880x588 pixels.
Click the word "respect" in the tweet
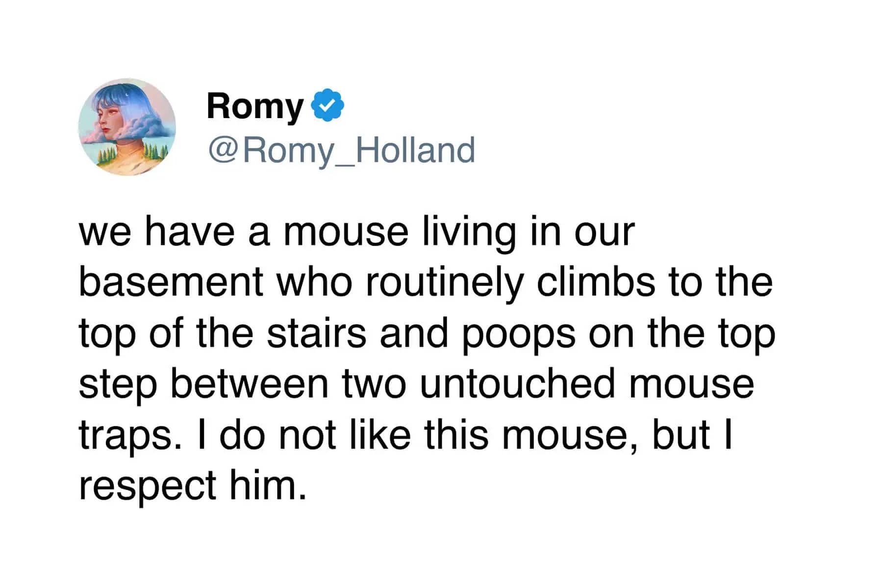tap(148, 487)
